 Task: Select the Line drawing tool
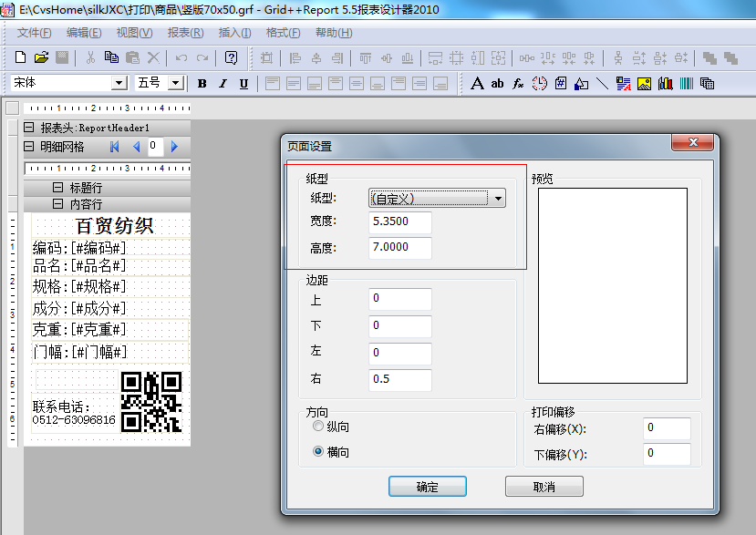tap(602, 83)
